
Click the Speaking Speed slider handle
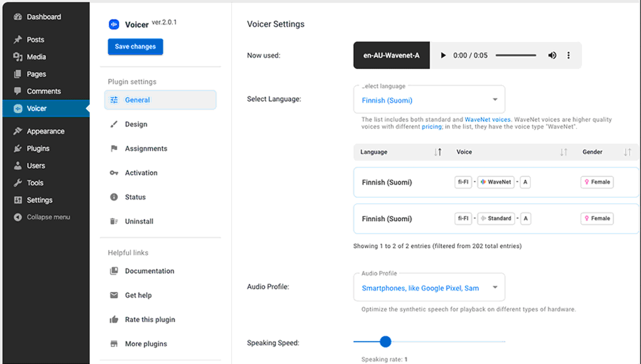point(385,341)
